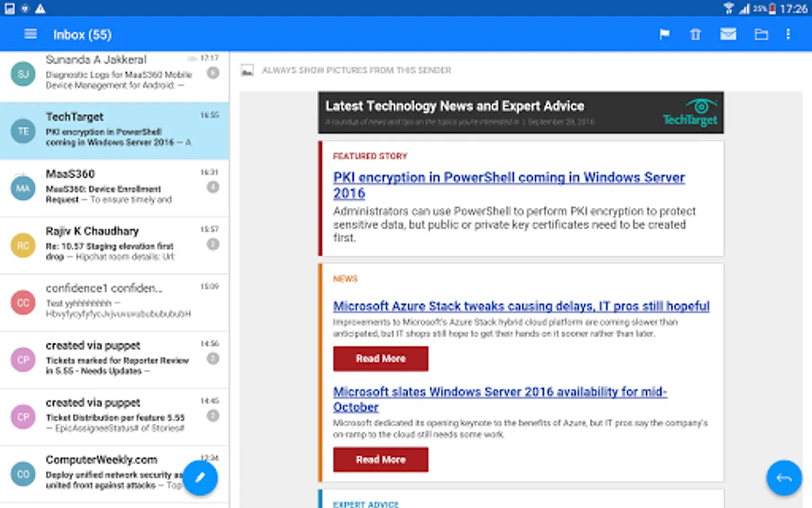This screenshot has width=812, height=508.
Task: Click thread count badge on MaaS360 email
Action: pos(213,187)
